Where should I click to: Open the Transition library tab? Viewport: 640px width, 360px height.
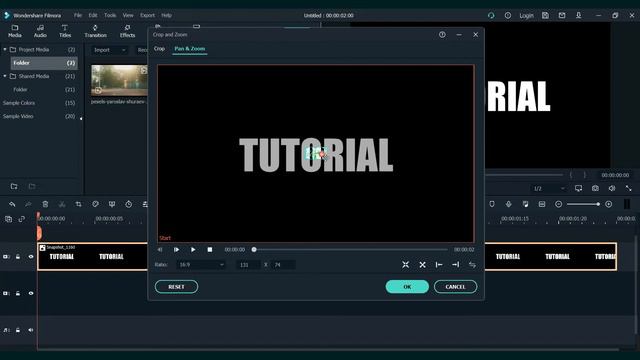click(96, 31)
